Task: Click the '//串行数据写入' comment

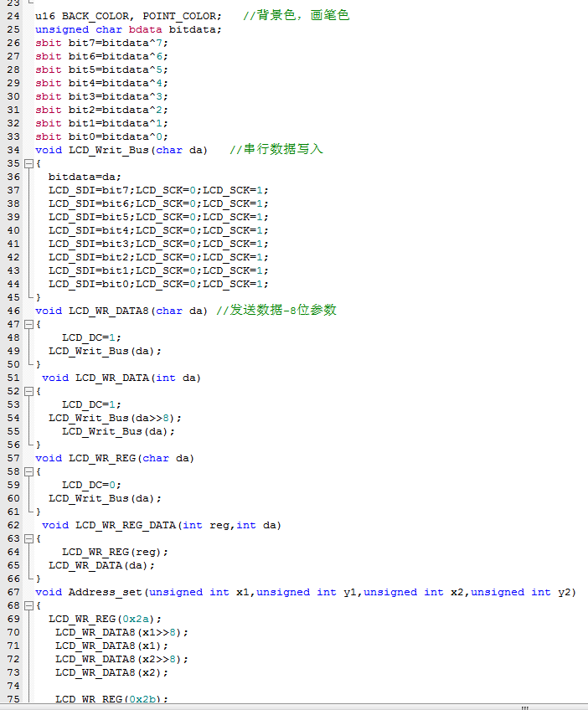Action: (x=276, y=149)
